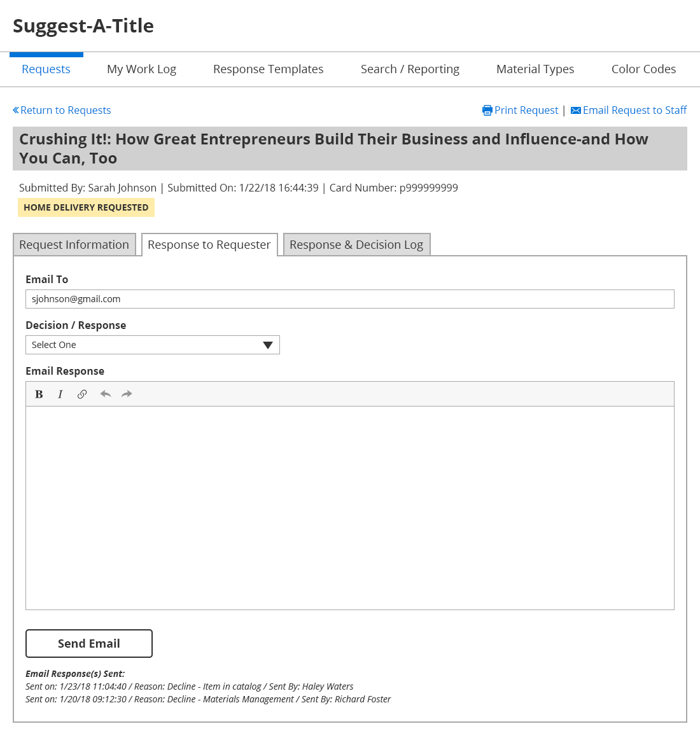Click the 'Email Response(s) Sent:' label
The height and width of the screenshot is (738, 700).
[75, 674]
